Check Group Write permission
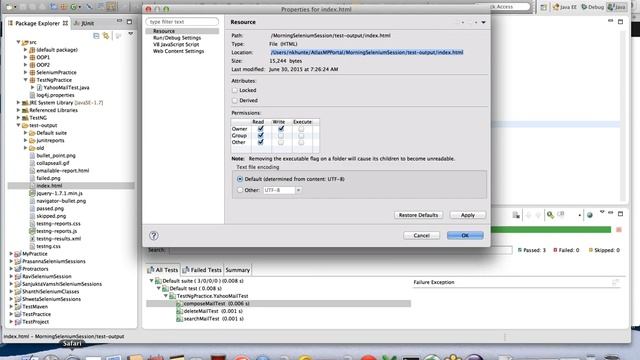 (x=281, y=136)
